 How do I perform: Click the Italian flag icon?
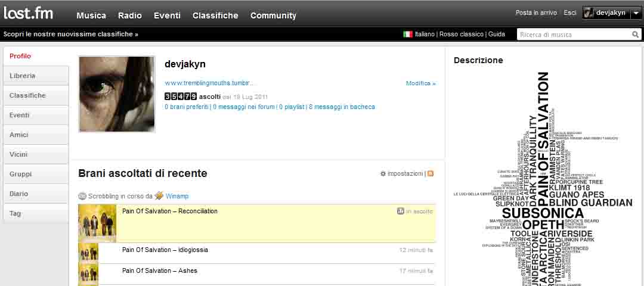tap(407, 35)
